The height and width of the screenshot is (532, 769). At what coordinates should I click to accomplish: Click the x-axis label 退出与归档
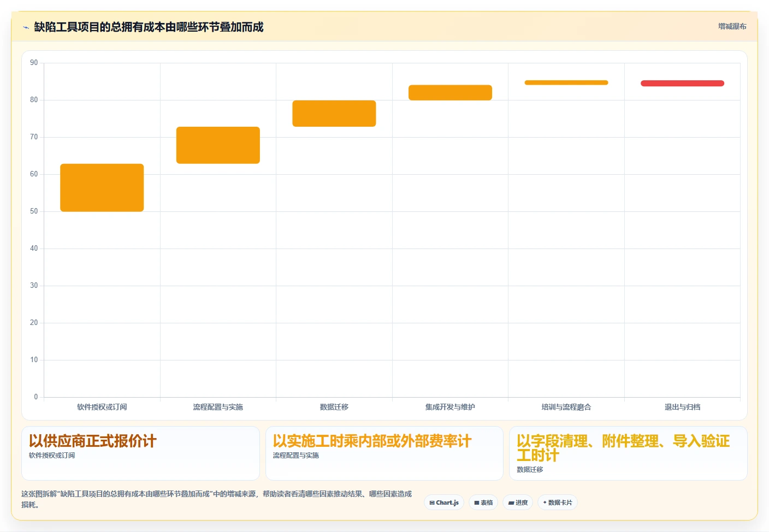click(x=682, y=407)
